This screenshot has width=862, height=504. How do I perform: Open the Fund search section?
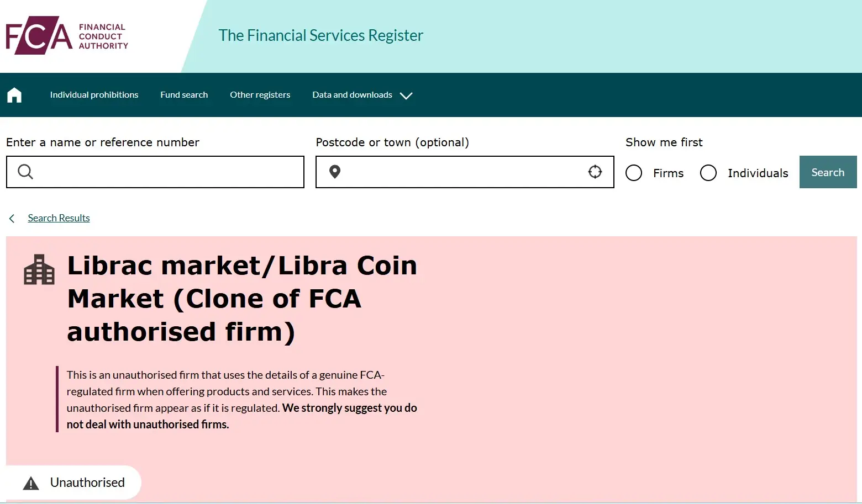184,94
